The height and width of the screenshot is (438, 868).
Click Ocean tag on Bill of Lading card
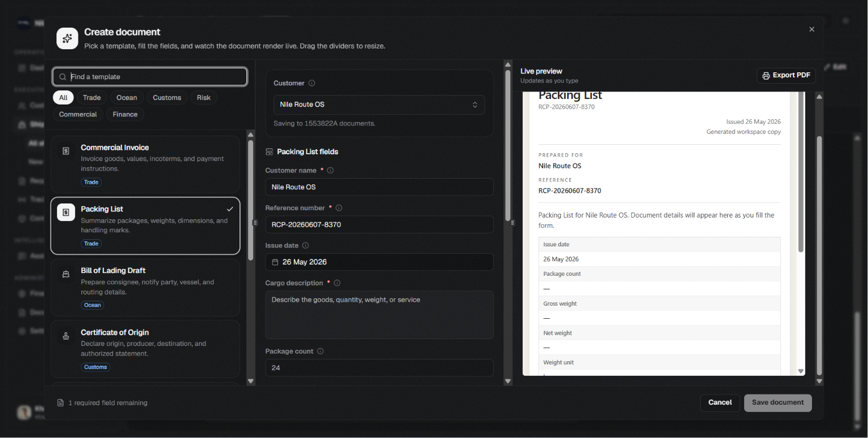92,305
